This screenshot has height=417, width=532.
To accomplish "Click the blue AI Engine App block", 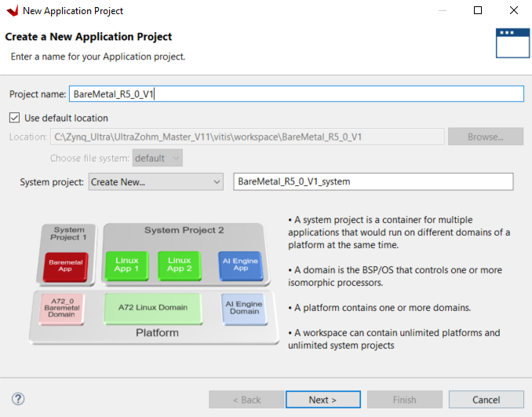I will 241,265.
